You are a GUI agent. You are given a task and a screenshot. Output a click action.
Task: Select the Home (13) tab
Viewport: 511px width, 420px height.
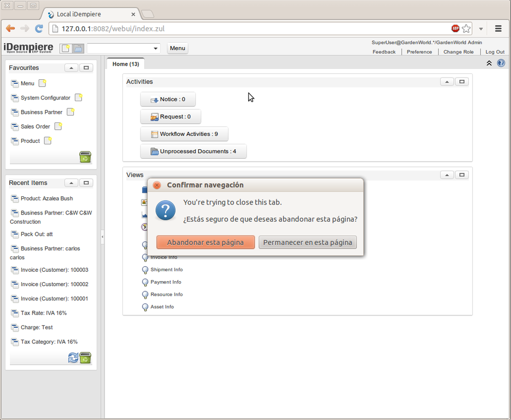pos(126,64)
